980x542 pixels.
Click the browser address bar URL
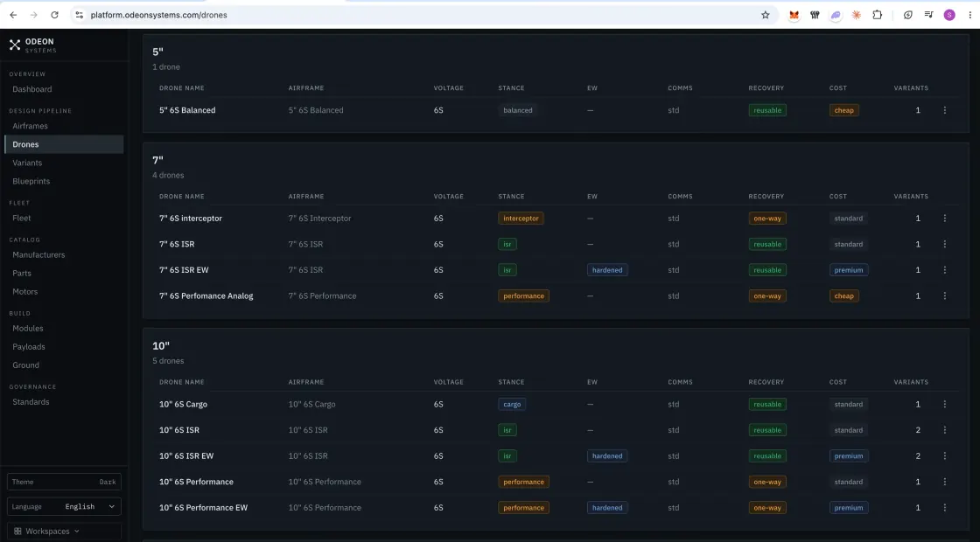[x=158, y=15]
